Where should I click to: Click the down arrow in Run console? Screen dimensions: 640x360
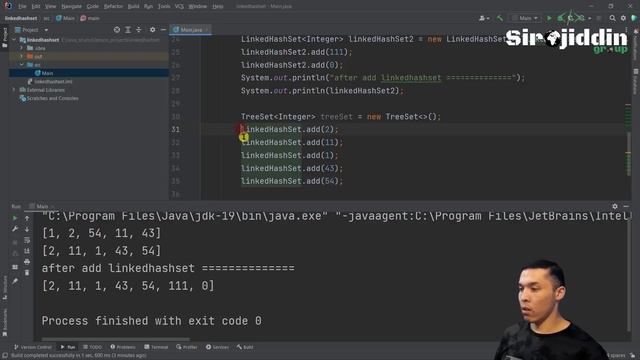pos(27,229)
